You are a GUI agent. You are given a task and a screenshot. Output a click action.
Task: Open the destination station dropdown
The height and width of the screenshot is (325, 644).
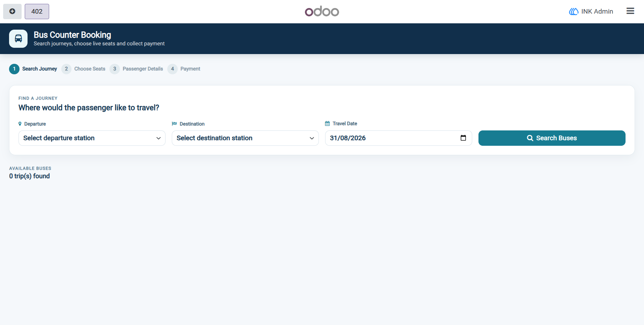point(245,138)
